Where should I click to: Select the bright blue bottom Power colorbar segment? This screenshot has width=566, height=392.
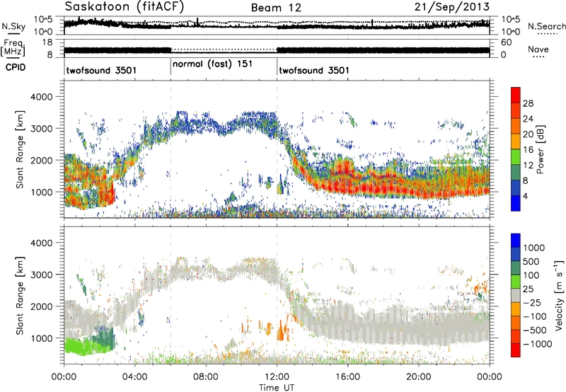click(x=516, y=203)
